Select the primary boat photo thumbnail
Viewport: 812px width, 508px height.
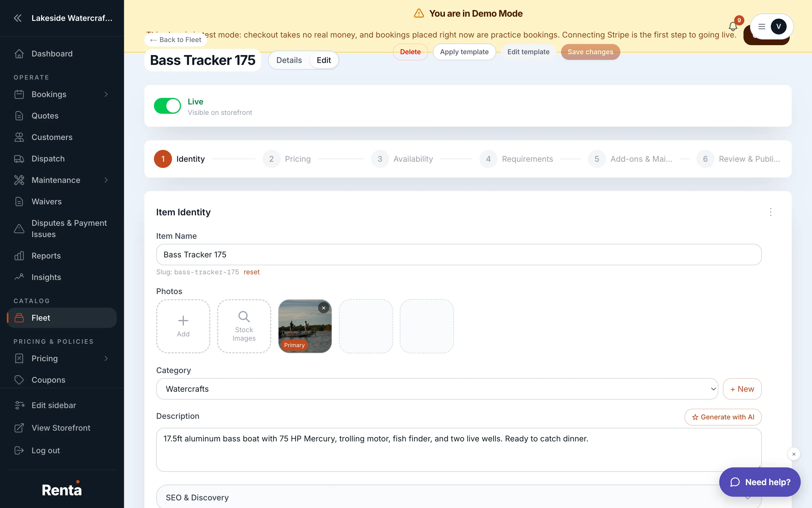point(305,326)
